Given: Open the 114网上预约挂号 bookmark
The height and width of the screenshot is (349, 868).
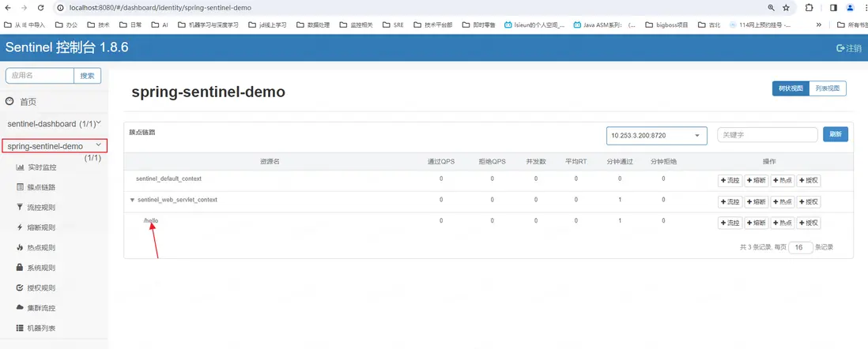Looking at the screenshot, I should (x=760, y=25).
